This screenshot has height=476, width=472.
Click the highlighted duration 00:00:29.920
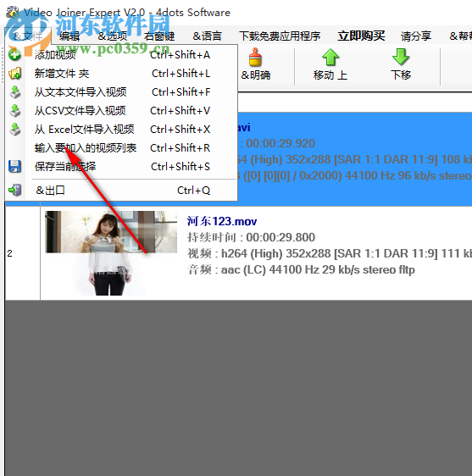280,143
